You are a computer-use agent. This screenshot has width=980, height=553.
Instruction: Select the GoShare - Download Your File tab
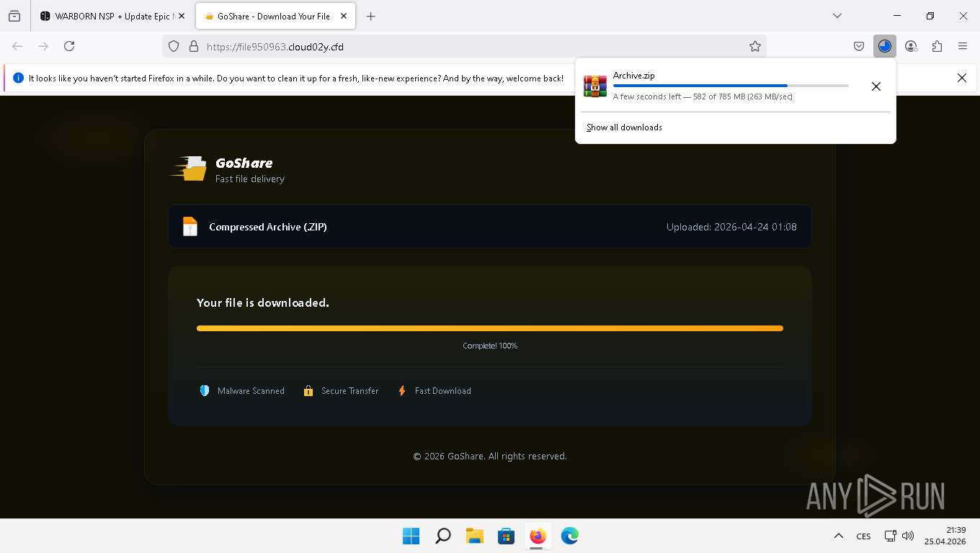click(x=274, y=16)
